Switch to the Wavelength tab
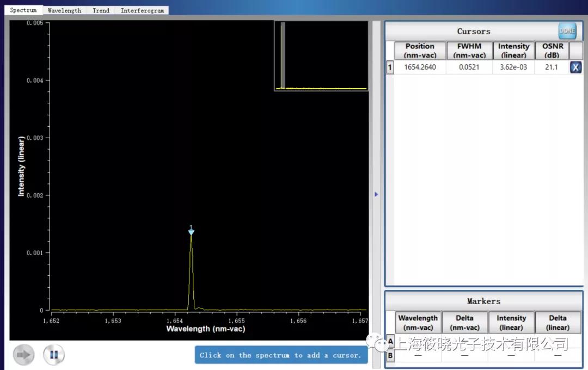The width and height of the screenshot is (588, 370). click(64, 10)
